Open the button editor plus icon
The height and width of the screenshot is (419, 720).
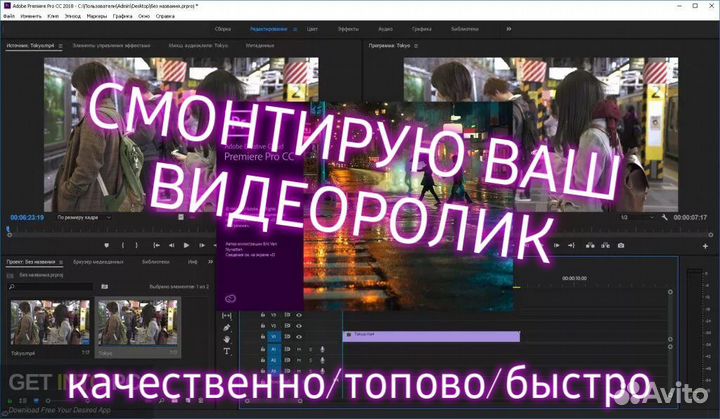point(705,246)
